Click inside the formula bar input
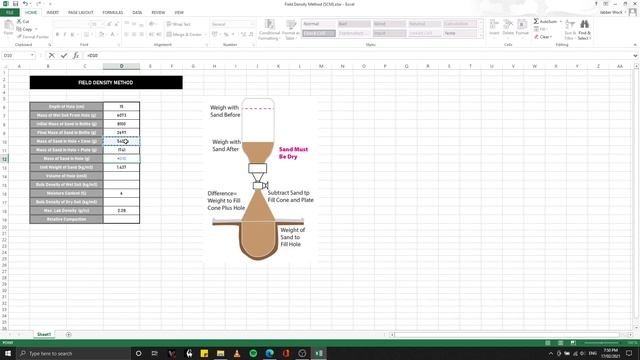The image size is (640, 360). pyautogui.click(x=357, y=55)
